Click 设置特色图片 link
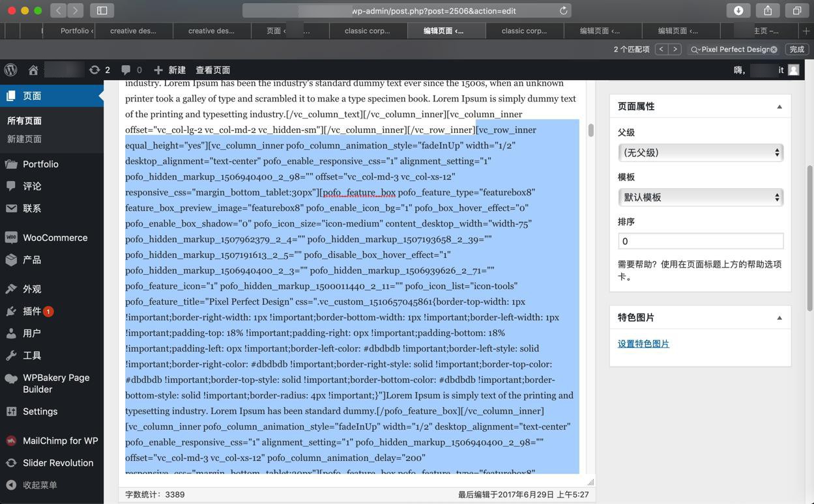 [643, 344]
